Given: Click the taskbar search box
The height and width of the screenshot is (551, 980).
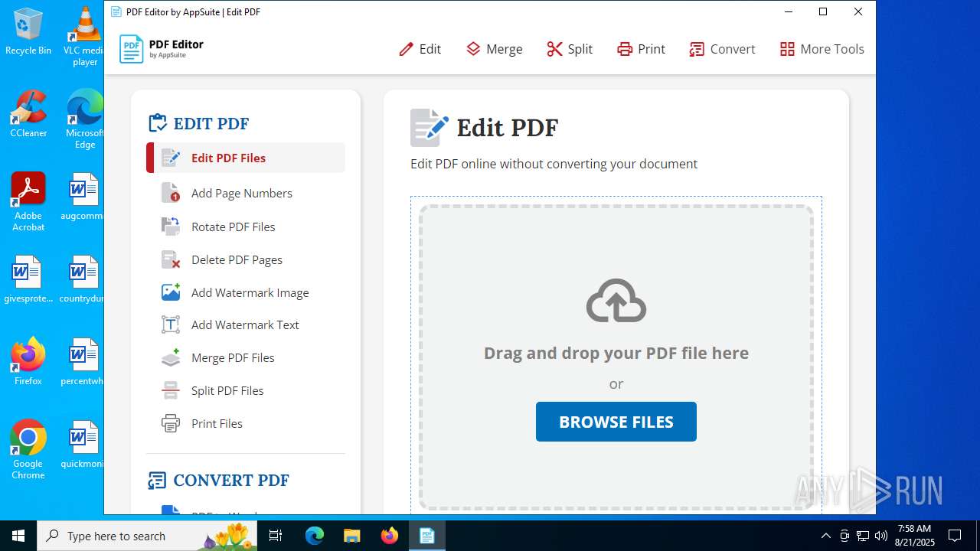Looking at the screenshot, I should 147,536.
